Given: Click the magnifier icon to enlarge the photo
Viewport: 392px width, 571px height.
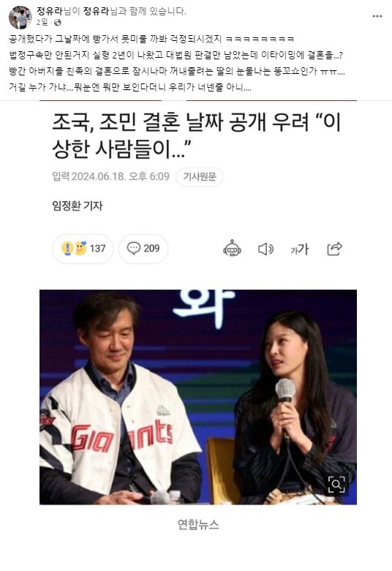Looking at the screenshot, I should click(x=336, y=484).
